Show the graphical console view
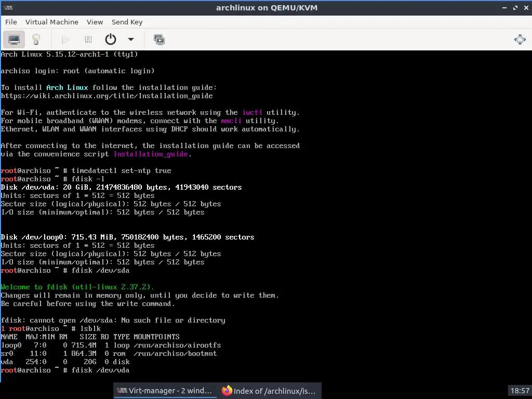Image resolution: width=532 pixels, height=399 pixels. 14,39
